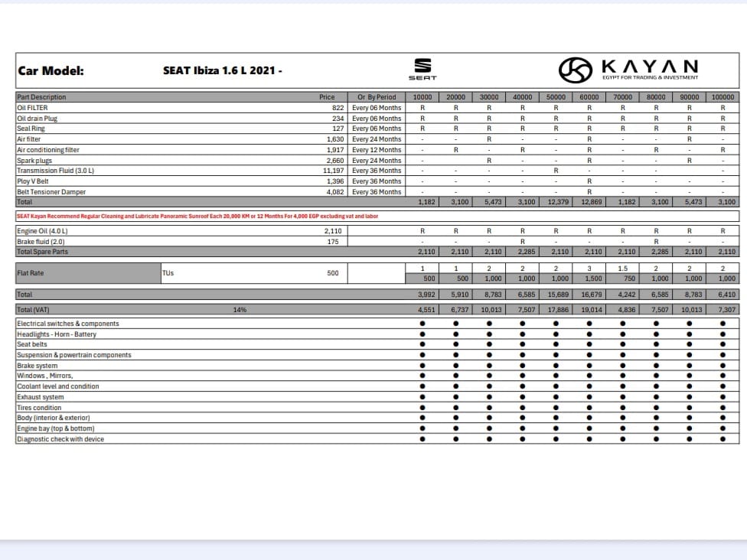Select 'Diagnostic check with device' row label
The width and height of the screenshot is (747, 560).
point(60,439)
